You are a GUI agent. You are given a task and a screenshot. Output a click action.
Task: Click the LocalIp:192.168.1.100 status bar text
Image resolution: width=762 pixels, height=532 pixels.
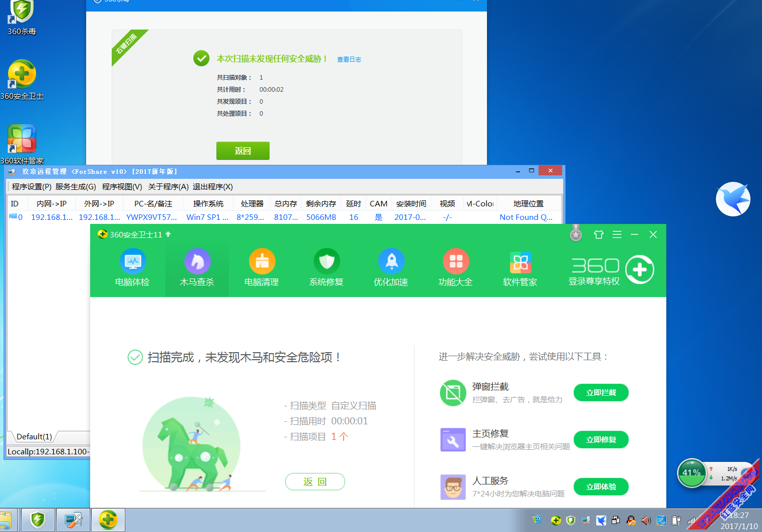(48, 452)
